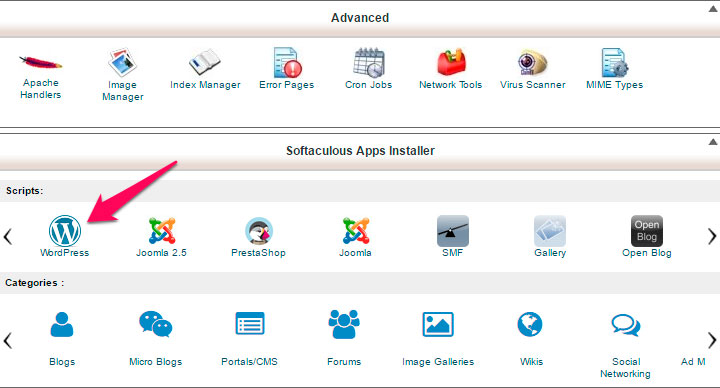Click the Softaculous Apps Installer heading
Viewport: 720px width, 388px height.
tap(360, 151)
